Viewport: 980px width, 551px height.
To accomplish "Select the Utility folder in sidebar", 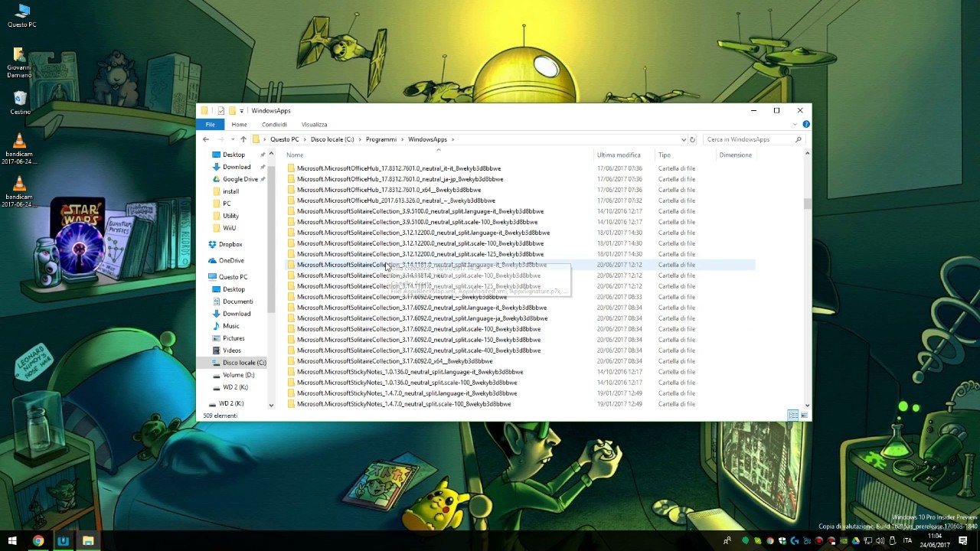I will click(230, 216).
